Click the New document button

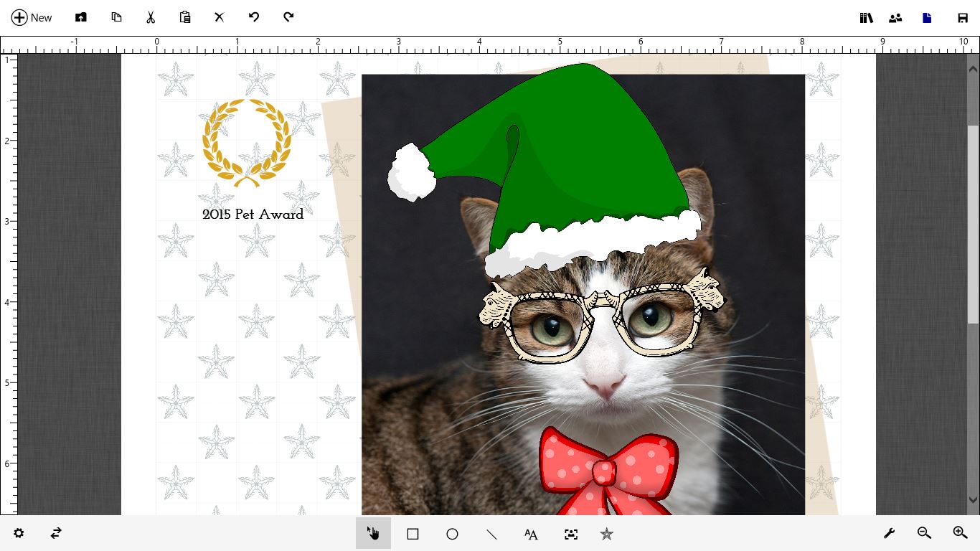click(x=32, y=17)
